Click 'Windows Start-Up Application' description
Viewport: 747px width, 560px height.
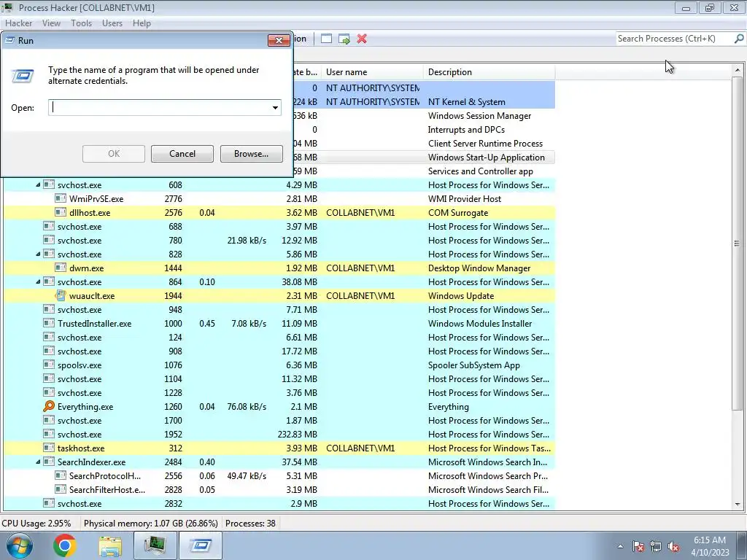[486, 157]
